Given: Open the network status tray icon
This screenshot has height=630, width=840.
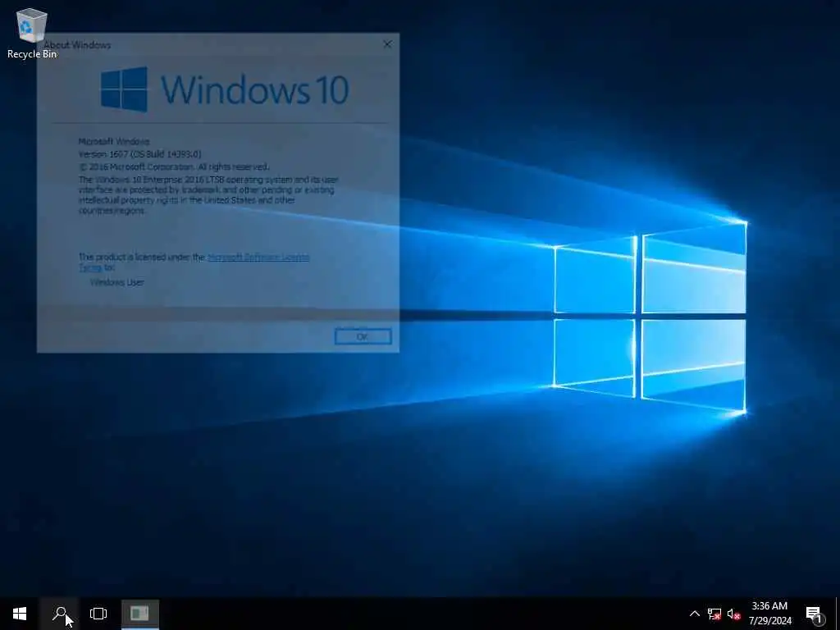Looking at the screenshot, I should (x=714, y=614).
